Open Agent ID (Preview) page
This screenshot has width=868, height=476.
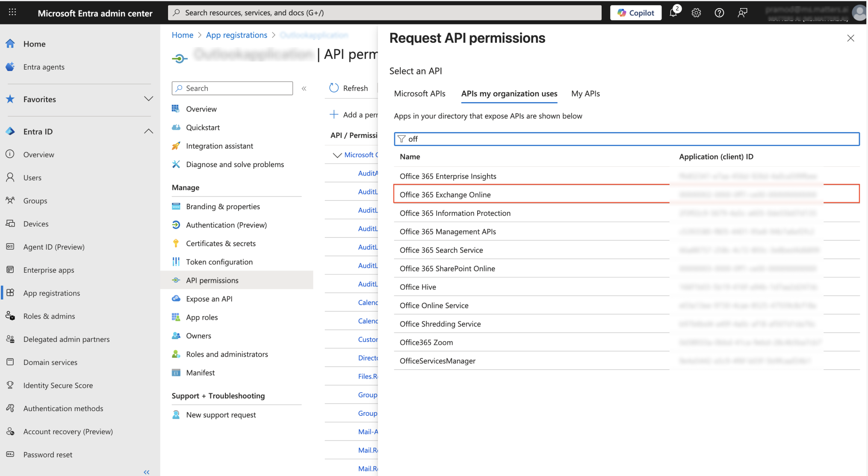click(54, 247)
